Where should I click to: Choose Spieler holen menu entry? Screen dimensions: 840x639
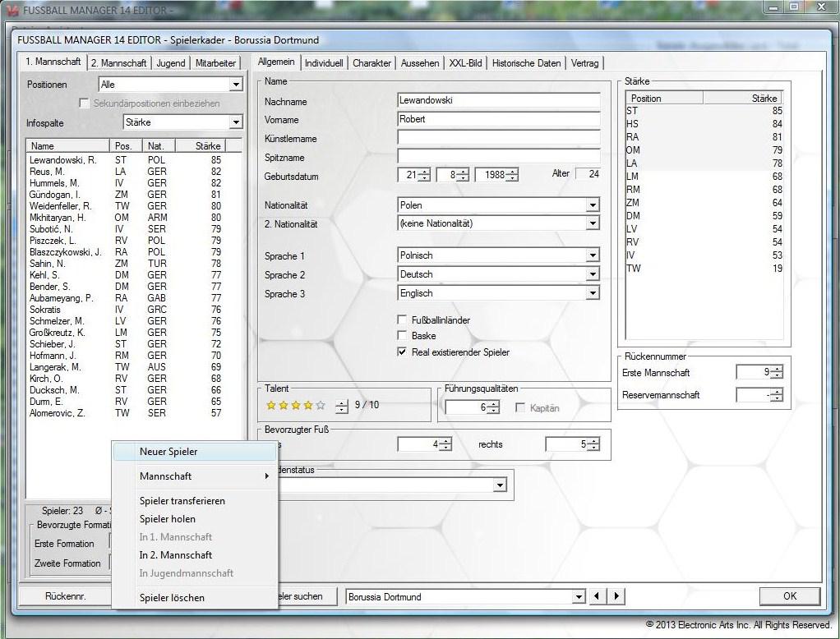pos(195,518)
